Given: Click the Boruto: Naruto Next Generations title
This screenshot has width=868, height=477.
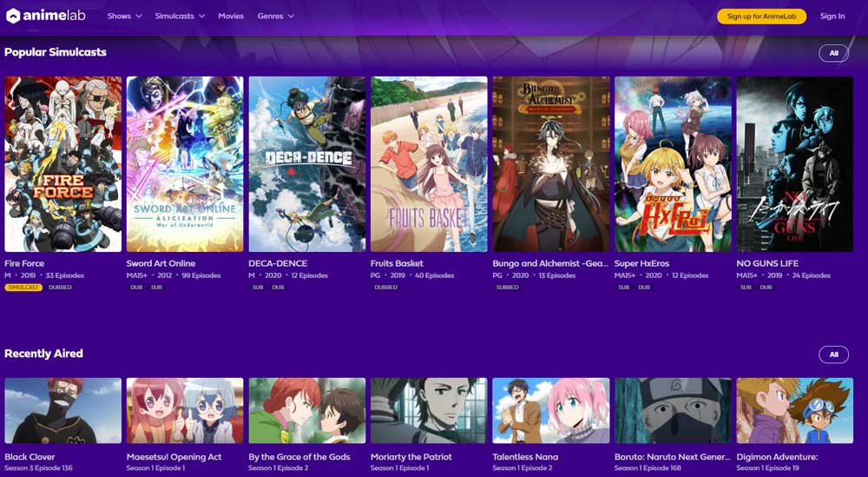Looking at the screenshot, I should coord(673,457).
